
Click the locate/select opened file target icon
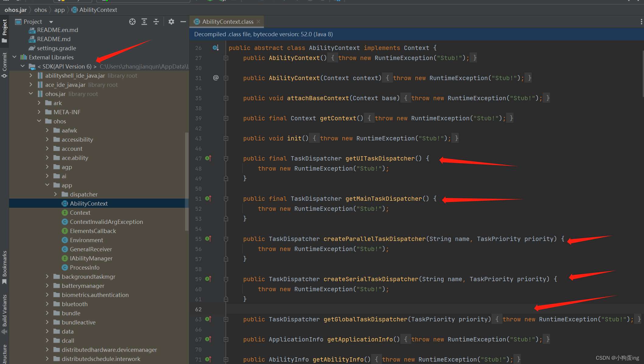tap(132, 22)
